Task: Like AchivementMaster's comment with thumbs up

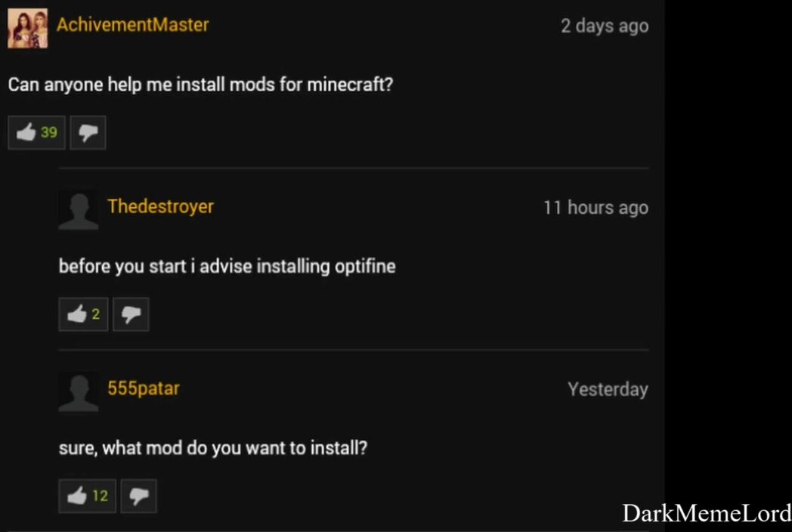Action: [36, 133]
